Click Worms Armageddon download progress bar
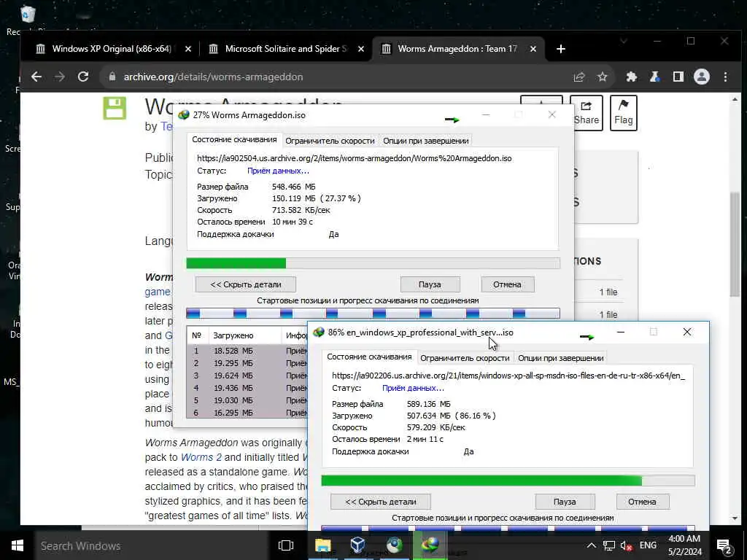Screen dimensions: 747x560 (373, 262)
